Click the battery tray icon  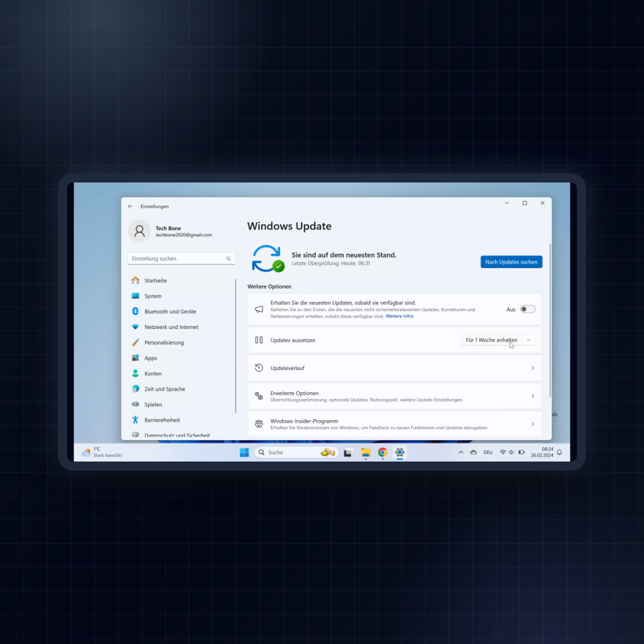522,452
